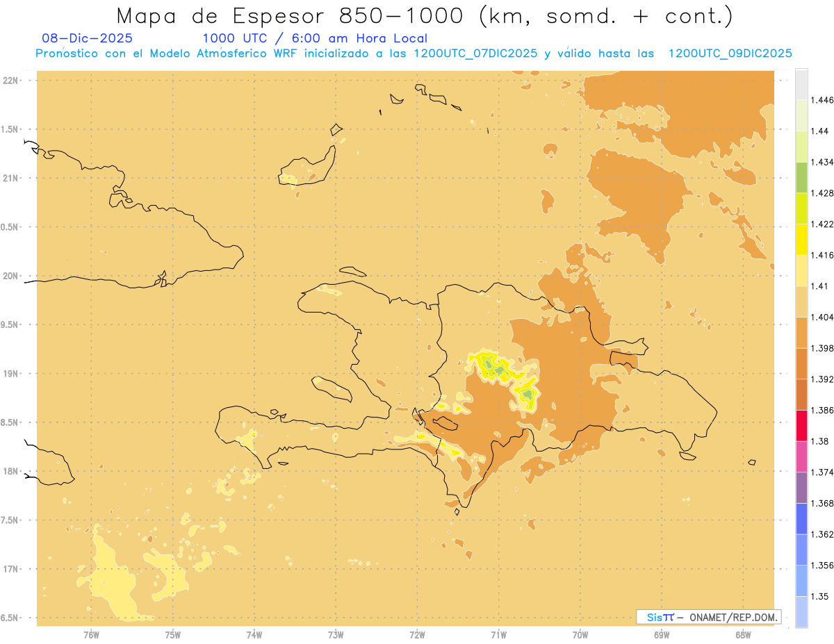Click the '72W' longitude label
The image size is (834, 644).
click(x=418, y=635)
